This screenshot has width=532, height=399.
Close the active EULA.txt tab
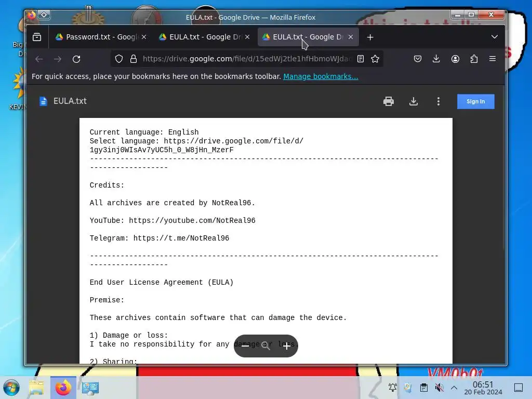point(351,37)
